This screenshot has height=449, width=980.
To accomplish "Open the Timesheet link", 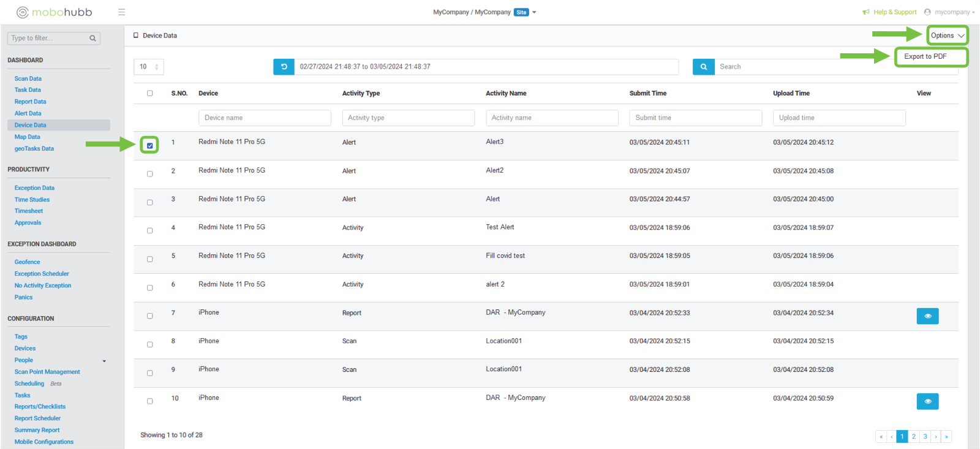I will pyautogui.click(x=29, y=211).
